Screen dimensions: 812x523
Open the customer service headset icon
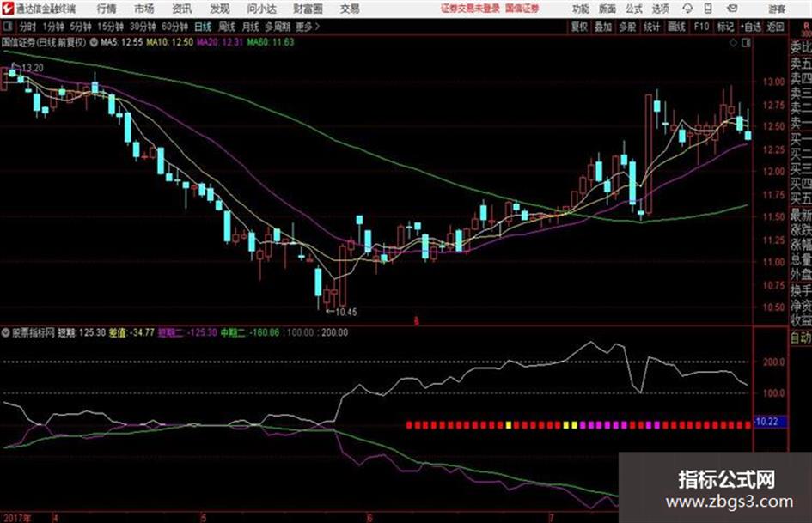687,9
